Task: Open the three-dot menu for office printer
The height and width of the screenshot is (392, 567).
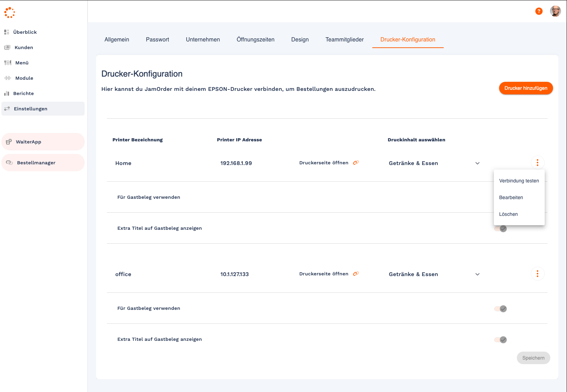Action: (x=537, y=274)
